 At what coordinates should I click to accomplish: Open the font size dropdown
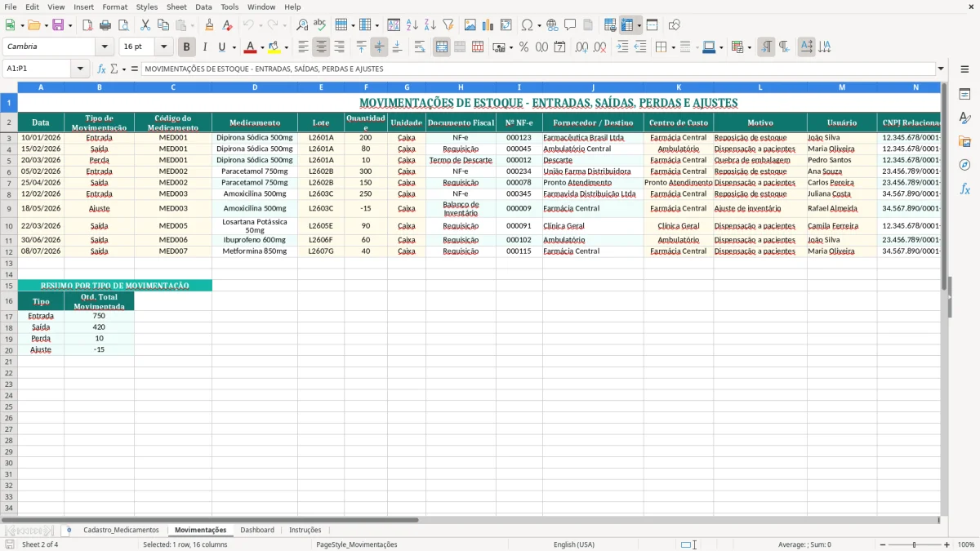pyautogui.click(x=163, y=47)
